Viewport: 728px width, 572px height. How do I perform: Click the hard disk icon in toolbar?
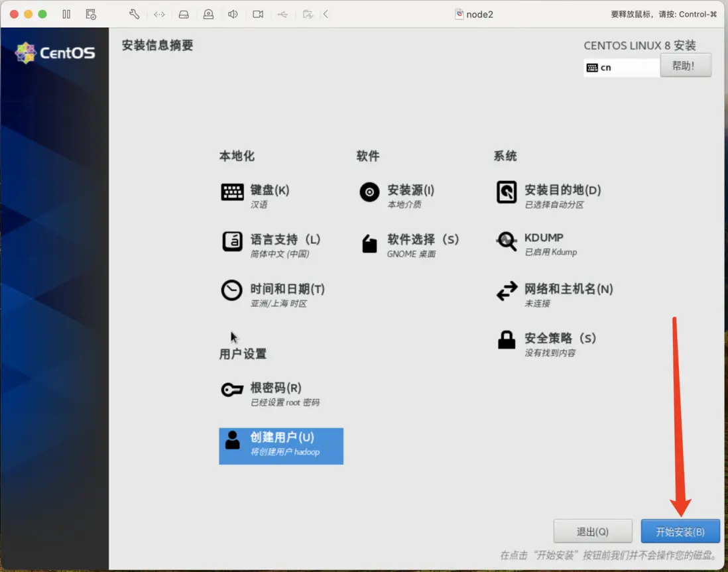tap(184, 15)
